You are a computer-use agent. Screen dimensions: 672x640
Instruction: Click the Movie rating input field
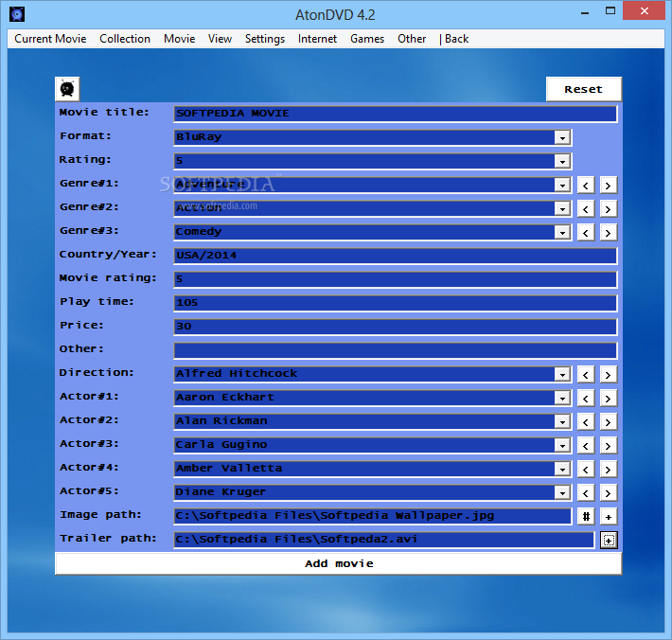[x=395, y=279]
